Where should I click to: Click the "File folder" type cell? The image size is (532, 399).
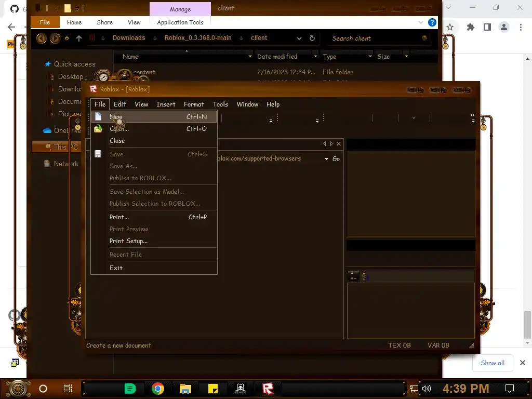coord(338,72)
